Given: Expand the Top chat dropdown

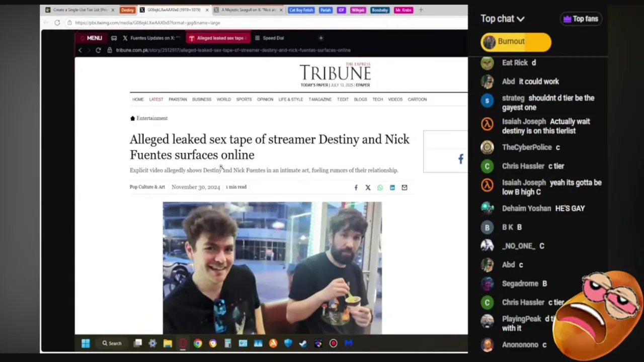Looking at the screenshot, I should pyautogui.click(x=503, y=19).
